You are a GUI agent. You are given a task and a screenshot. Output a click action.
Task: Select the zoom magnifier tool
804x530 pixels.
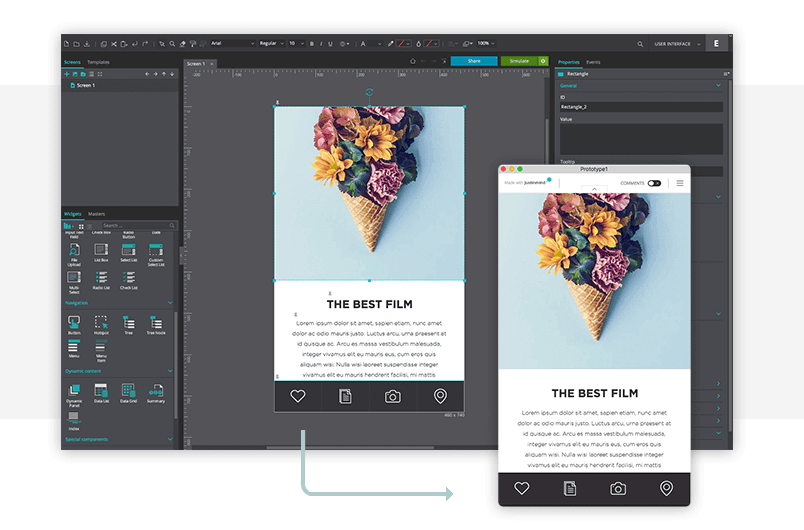click(x=172, y=44)
